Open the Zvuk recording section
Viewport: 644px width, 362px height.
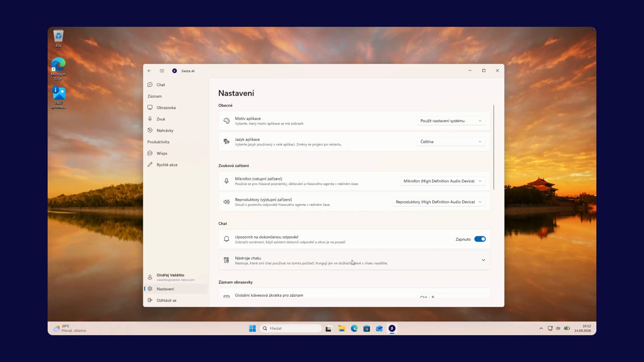176,119
